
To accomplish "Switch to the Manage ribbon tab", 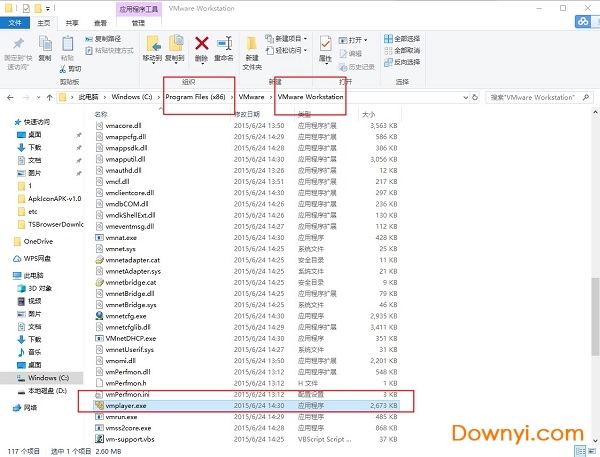I will coord(138,23).
